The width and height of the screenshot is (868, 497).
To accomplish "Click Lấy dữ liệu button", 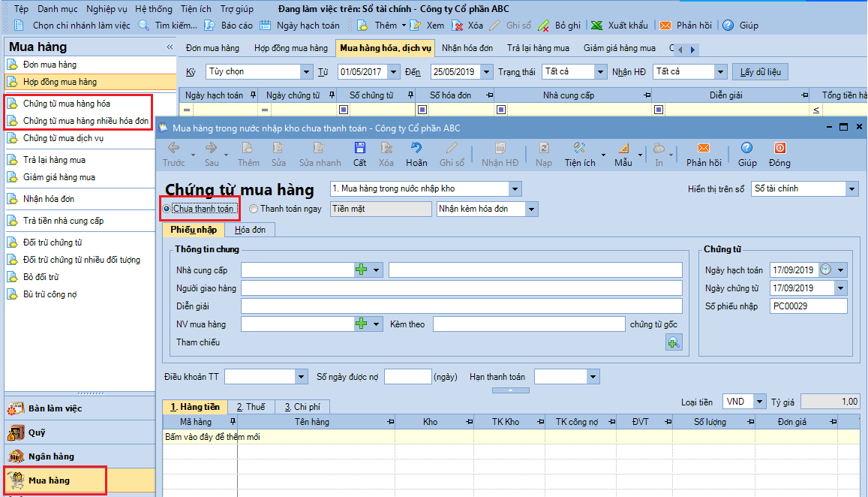I will [760, 71].
